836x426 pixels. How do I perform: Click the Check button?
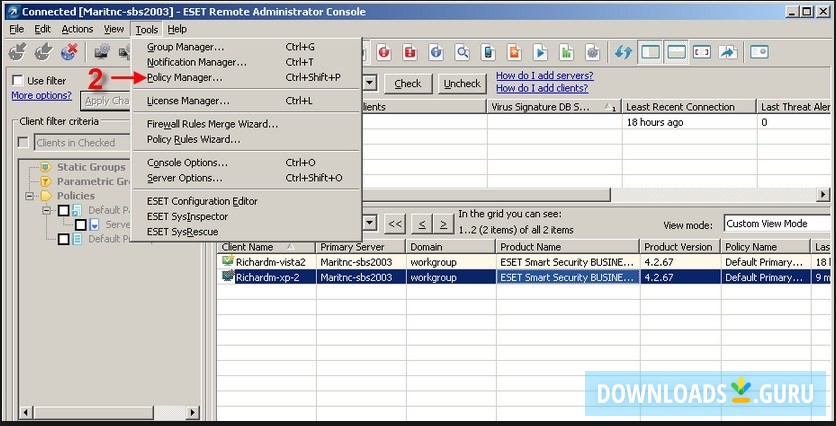click(408, 84)
